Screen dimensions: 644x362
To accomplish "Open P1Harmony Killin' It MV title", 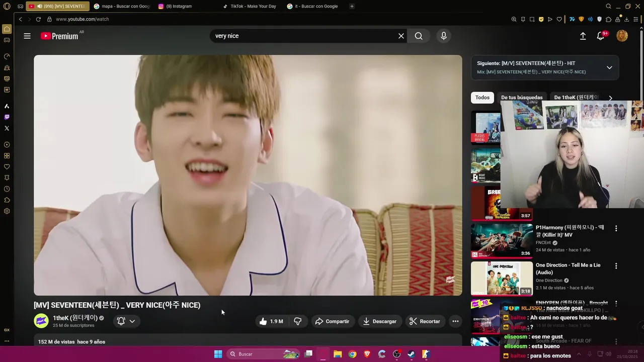I will click(x=570, y=231).
